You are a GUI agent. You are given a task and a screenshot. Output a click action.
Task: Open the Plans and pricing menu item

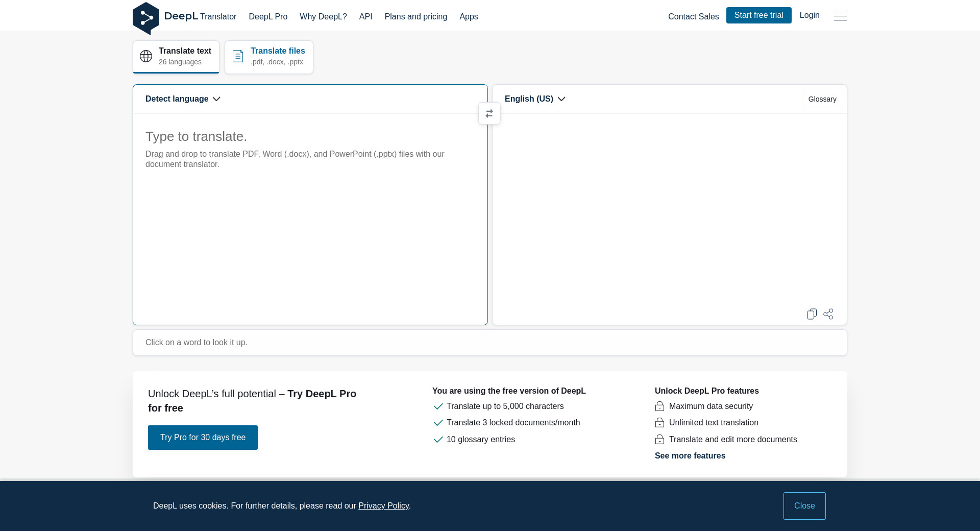pos(415,16)
